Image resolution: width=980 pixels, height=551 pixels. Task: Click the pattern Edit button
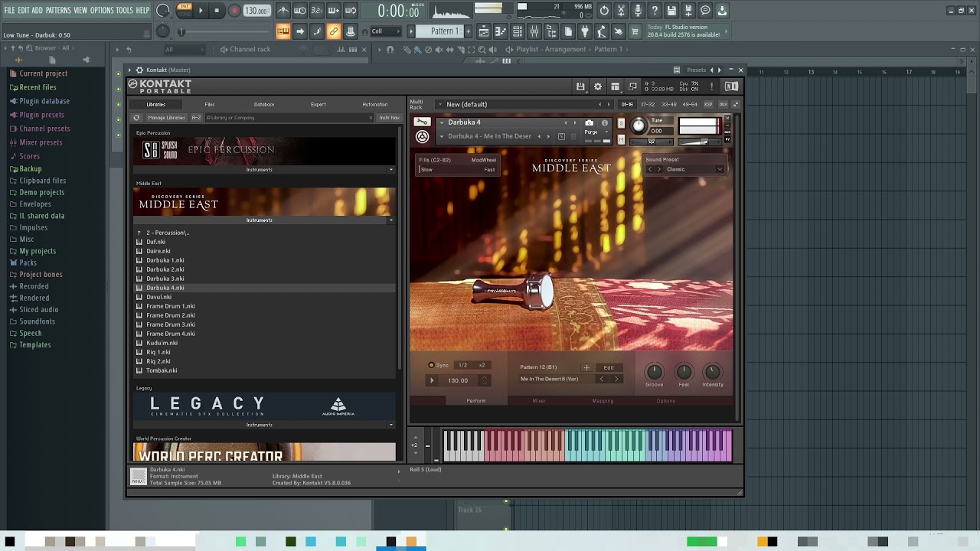[x=609, y=367]
